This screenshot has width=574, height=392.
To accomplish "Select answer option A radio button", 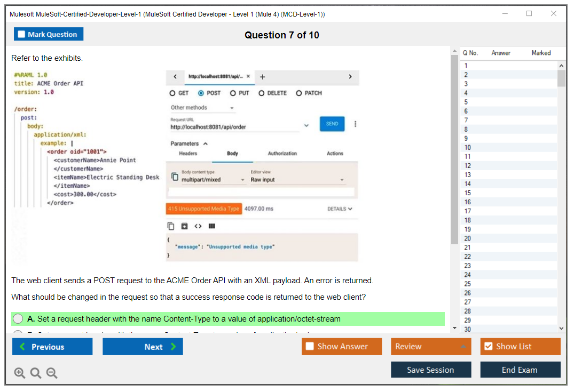I will point(18,319).
